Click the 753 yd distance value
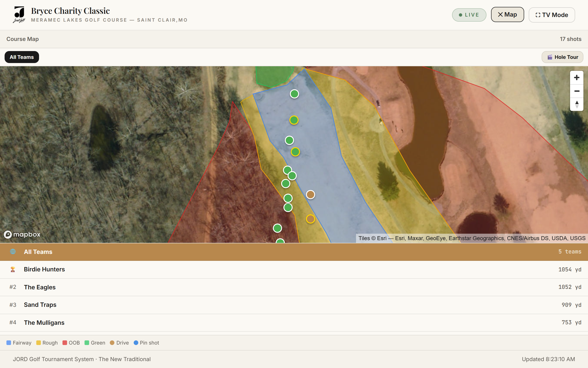Screen dimensions: 588x368 571,322
